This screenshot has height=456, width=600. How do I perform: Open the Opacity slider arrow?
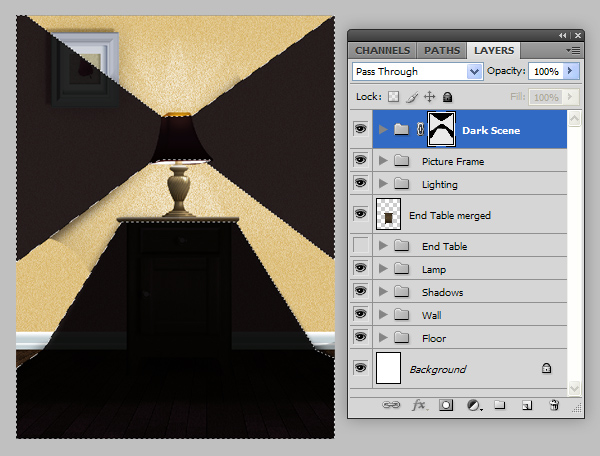[571, 72]
